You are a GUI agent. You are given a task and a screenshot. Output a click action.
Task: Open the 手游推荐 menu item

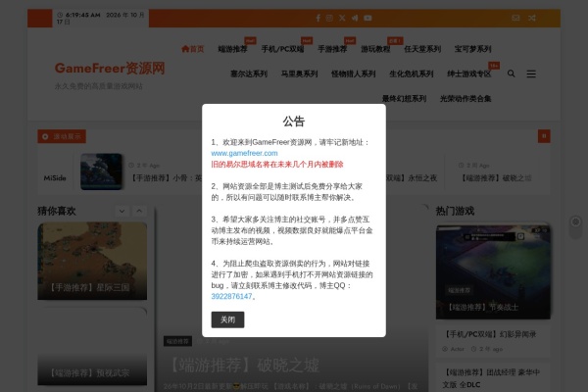pos(332,49)
